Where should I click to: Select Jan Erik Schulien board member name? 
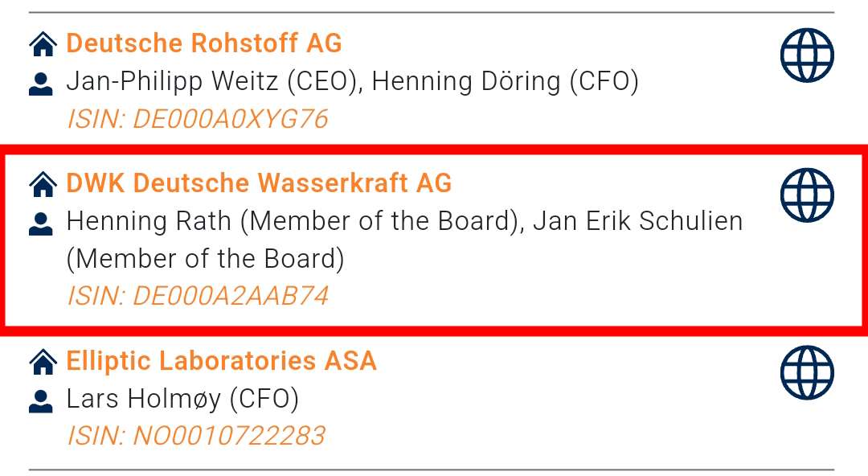pos(637,220)
